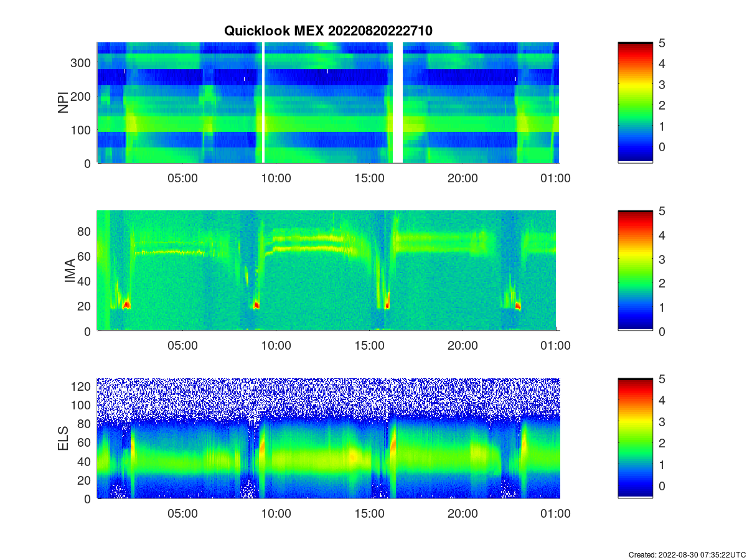Image resolution: width=747 pixels, height=560 pixels.
Task: Click the 40 tick on the ELS y-axis
Action: pyautogui.click(x=85, y=461)
